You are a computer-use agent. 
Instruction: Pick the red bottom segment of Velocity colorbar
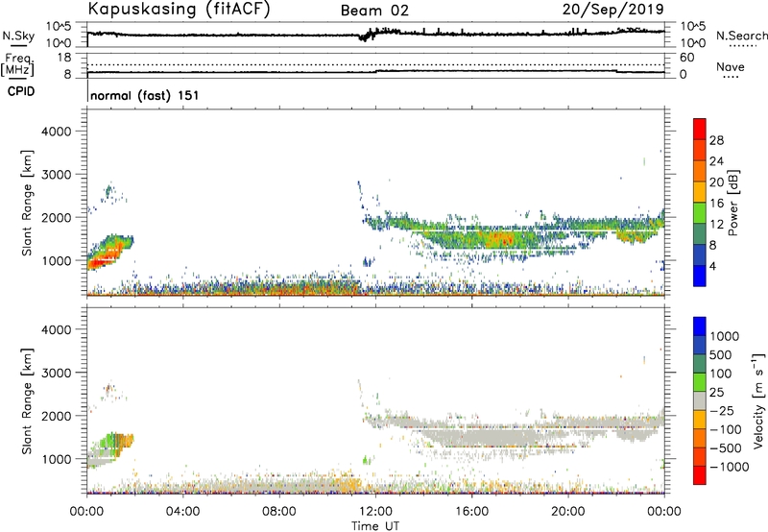(700, 475)
